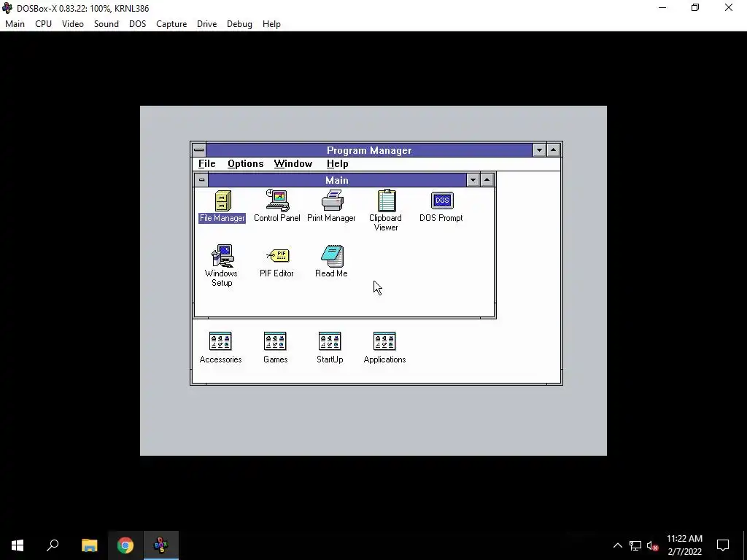Open the Windows Start menu

18,545
